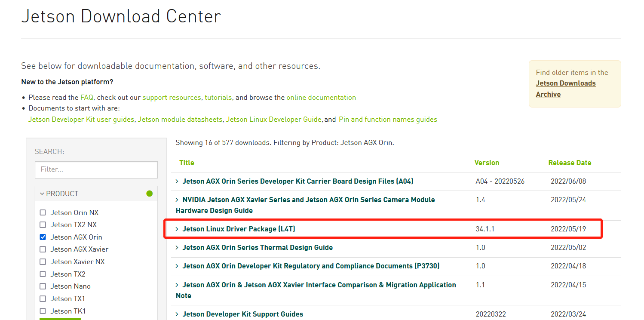Viewport: 644px width, 320px height.
Task: Enable the Jetson Nano product filter
Action: [43, 286]
